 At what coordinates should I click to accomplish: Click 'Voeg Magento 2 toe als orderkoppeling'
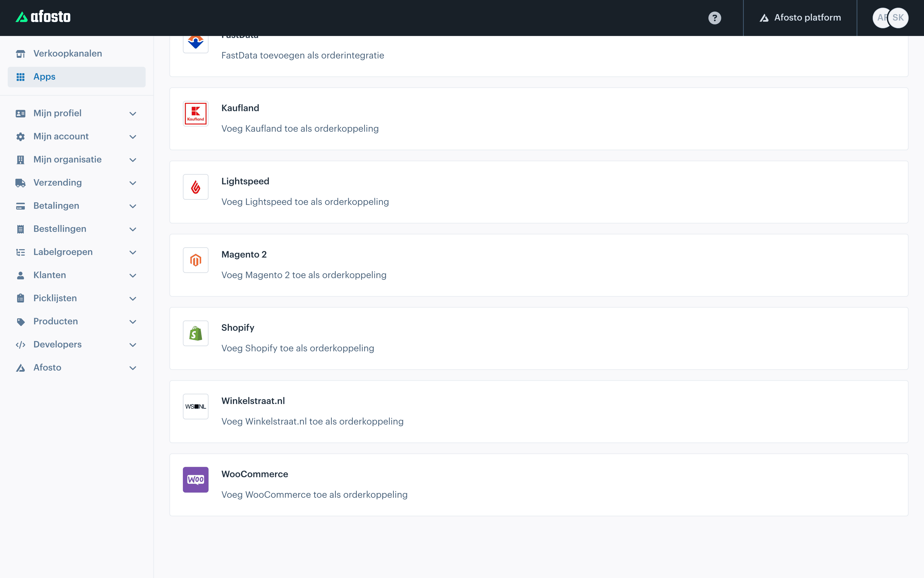pyautogui.click(x=304, y=275)
